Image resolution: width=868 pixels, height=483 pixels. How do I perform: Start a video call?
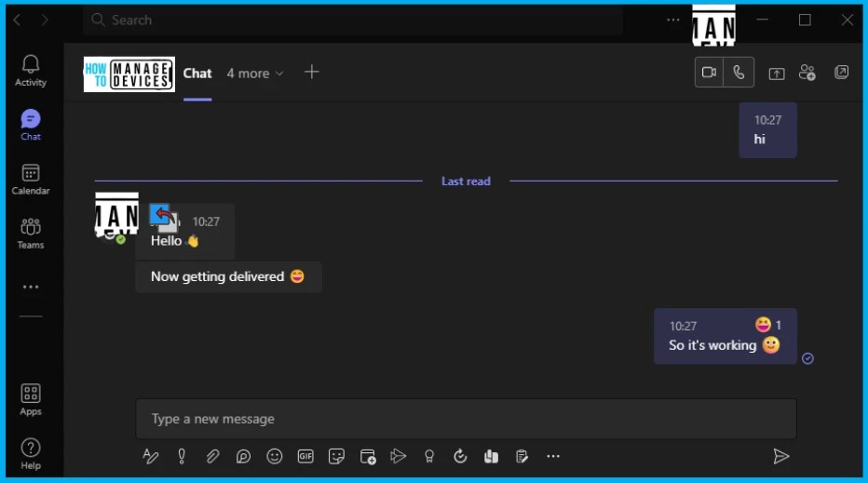[x=709, y=73]
